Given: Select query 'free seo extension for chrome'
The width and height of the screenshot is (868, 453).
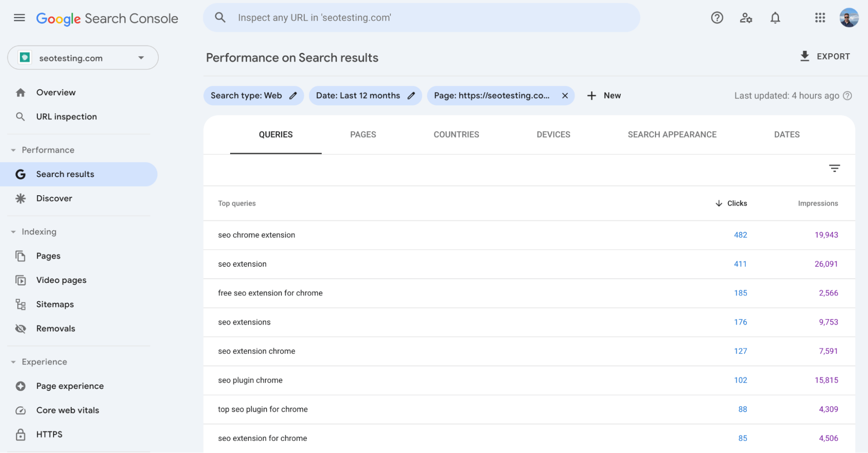Looking at the screenshot, I should 270,293.
